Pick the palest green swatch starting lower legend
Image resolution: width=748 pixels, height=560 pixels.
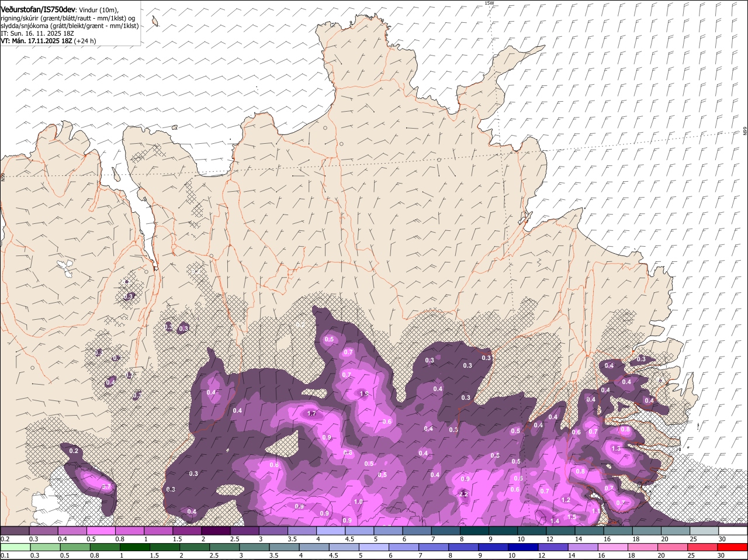pyautogui.click(x=15, y=547)
